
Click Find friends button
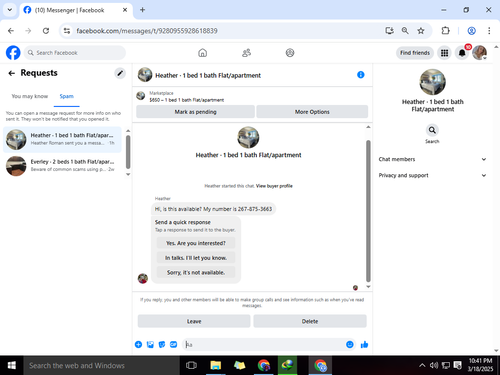tap(415, 53)
